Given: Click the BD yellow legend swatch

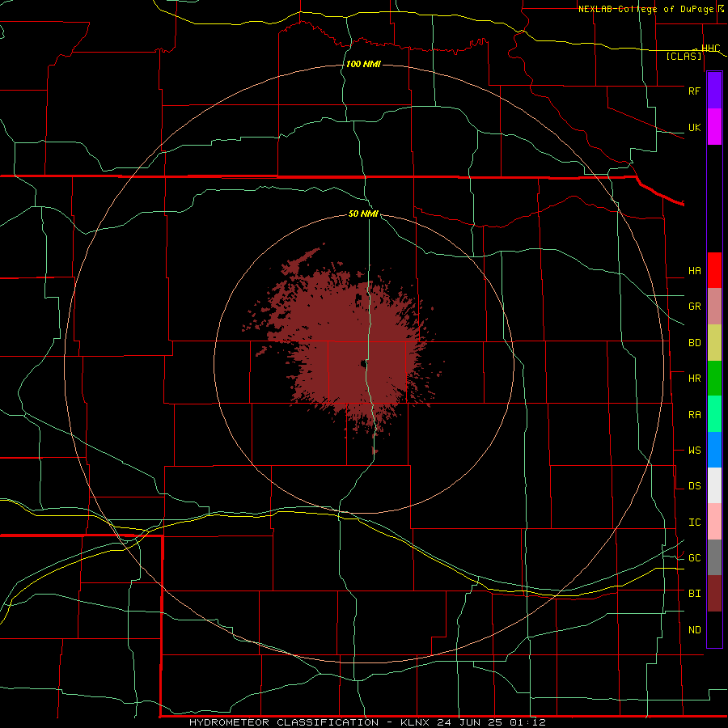Looking at the screenshot, I should coord(714,343).
